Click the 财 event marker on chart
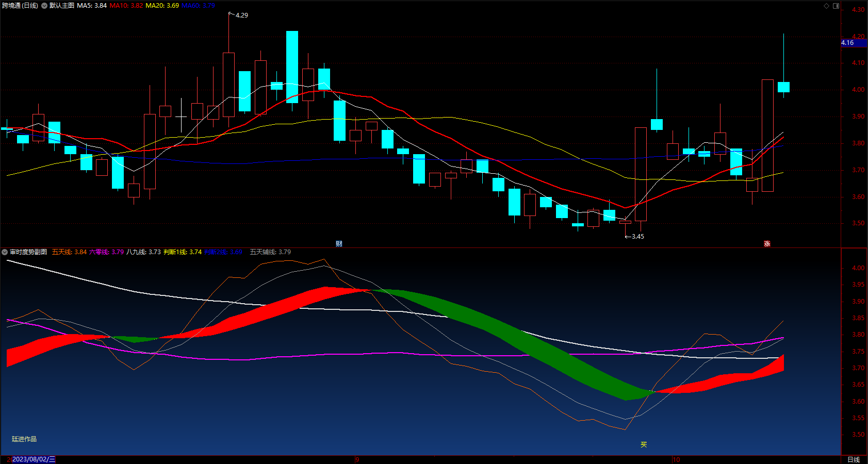 [x=339, y=244]
